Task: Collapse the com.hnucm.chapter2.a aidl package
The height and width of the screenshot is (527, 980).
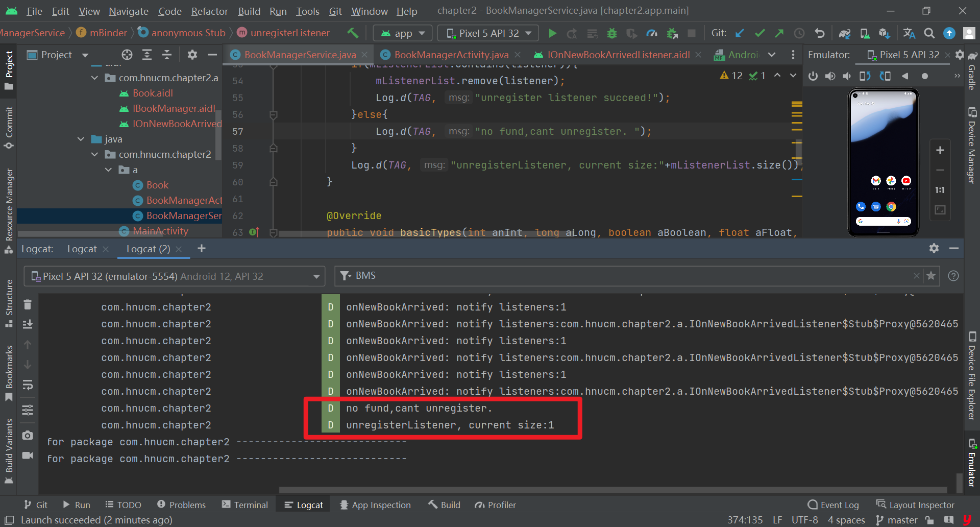Action: coord(94,78)
